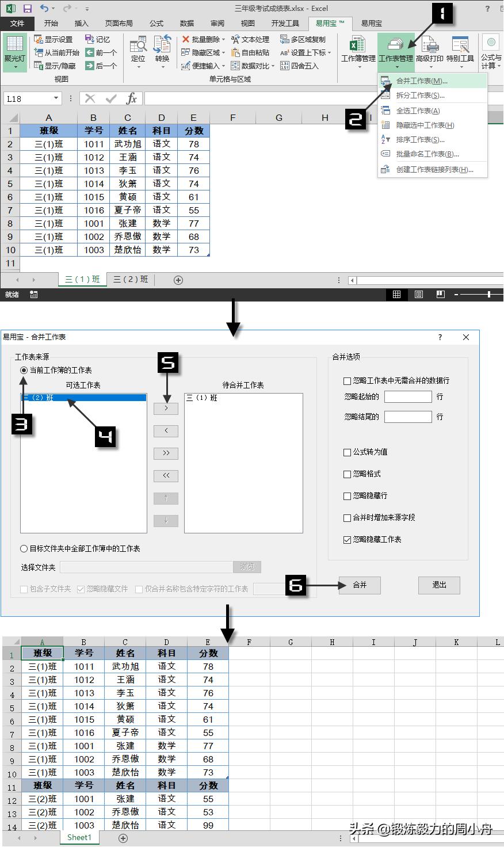Screen dimensions: 504x847
Task: Click the 合并 button in the dialog
Action: coord(359,585)
